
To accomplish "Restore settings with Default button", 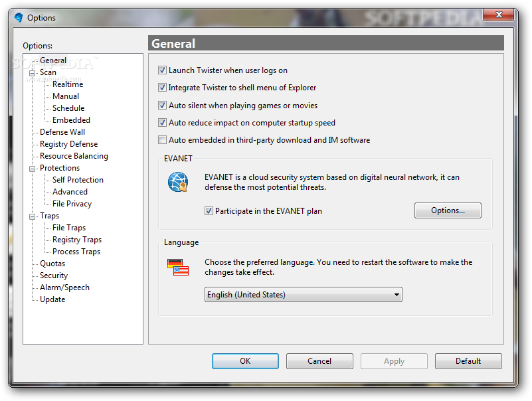I will (468, 361).
